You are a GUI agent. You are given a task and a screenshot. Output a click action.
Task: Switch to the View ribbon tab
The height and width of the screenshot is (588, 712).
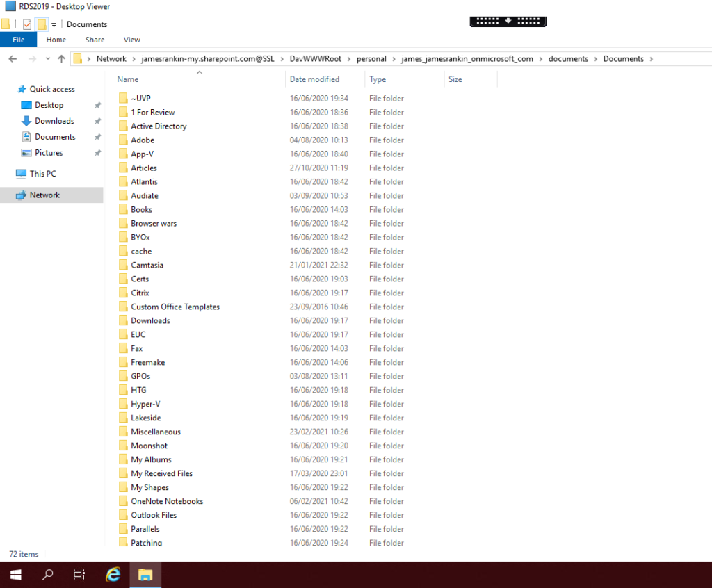click(131, 40)
